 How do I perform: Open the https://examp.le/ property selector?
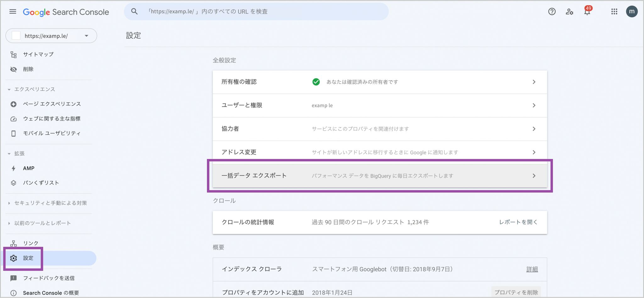coord(51,36)
